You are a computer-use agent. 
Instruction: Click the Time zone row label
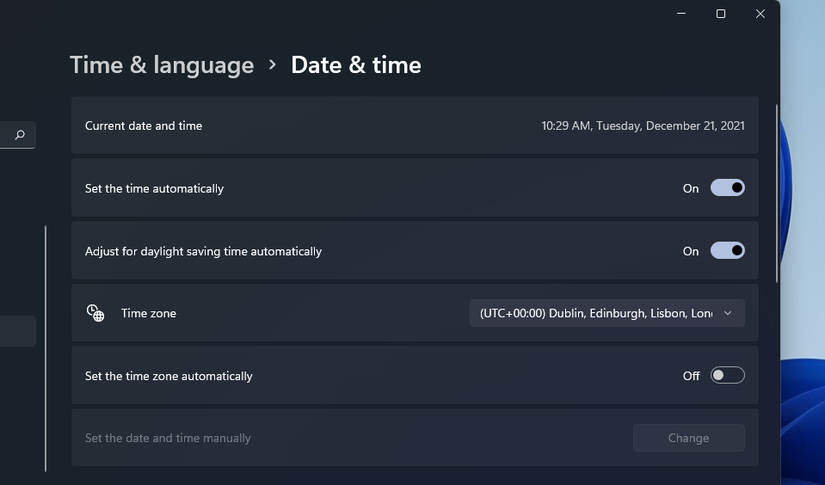click(x=148, y=313)
